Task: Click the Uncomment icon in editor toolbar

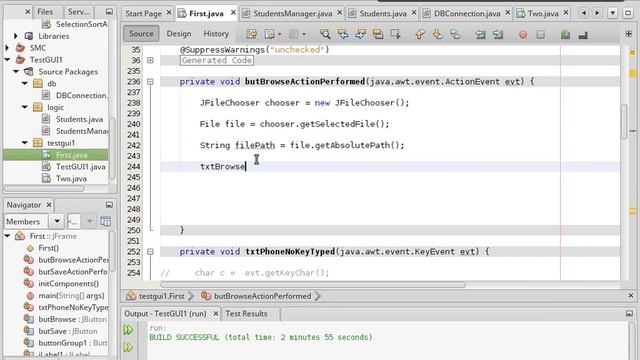Action: click(x=583, y=36)
